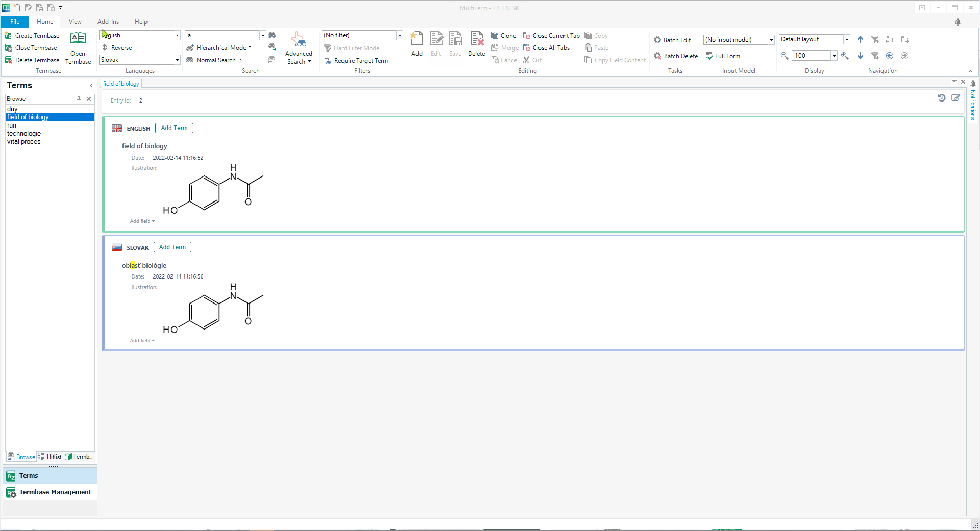Click the Open Termbase icon
Screen dimensions: 980x531
(78, 48)
